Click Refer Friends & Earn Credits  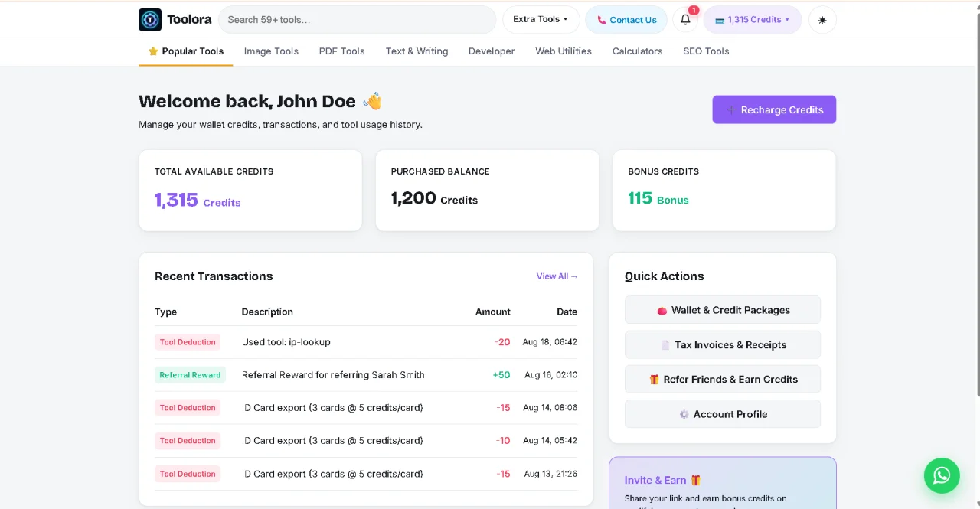[x=723, y=379]
